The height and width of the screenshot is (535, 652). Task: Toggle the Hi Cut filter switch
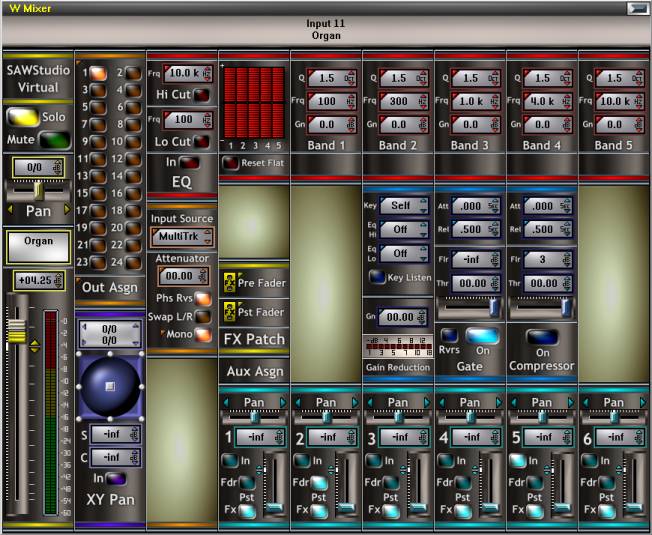coord(201,95)
